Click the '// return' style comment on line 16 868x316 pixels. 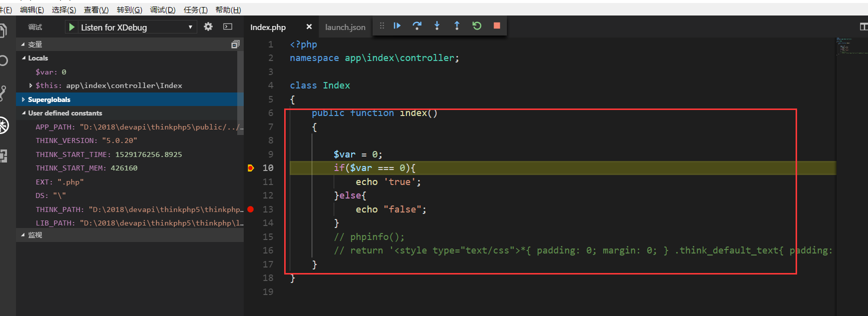point(583,250)
